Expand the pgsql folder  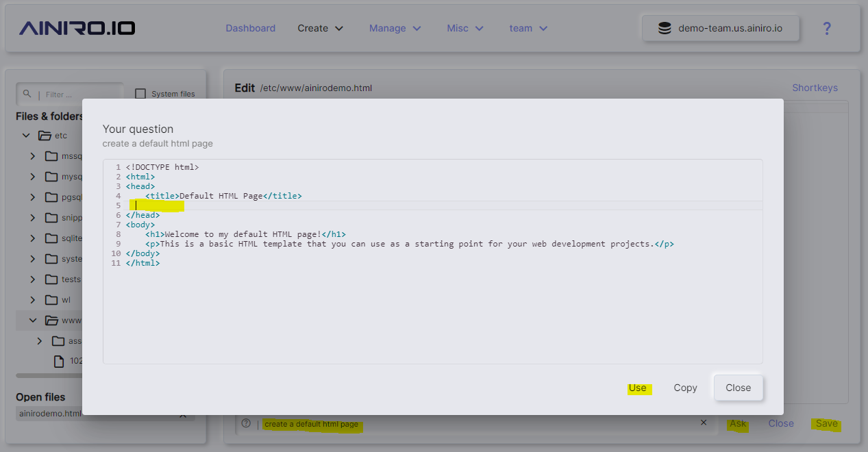pyautogui.click(x=32, y=197)
